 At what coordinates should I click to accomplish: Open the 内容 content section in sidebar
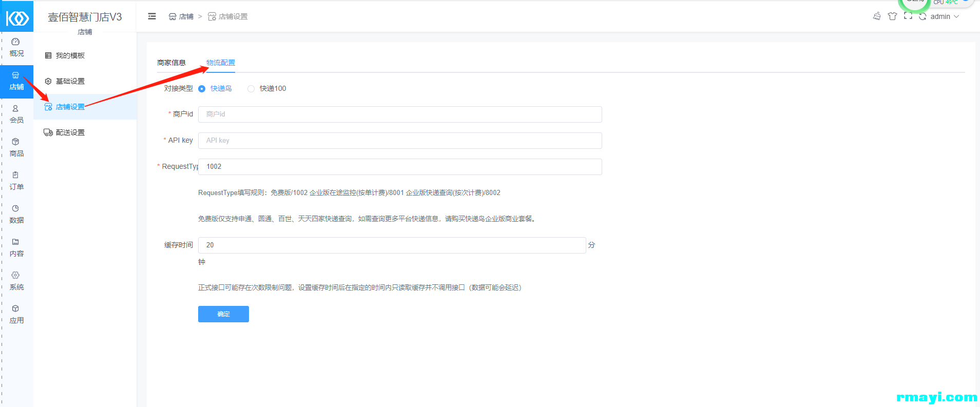(x=16, y=248)
